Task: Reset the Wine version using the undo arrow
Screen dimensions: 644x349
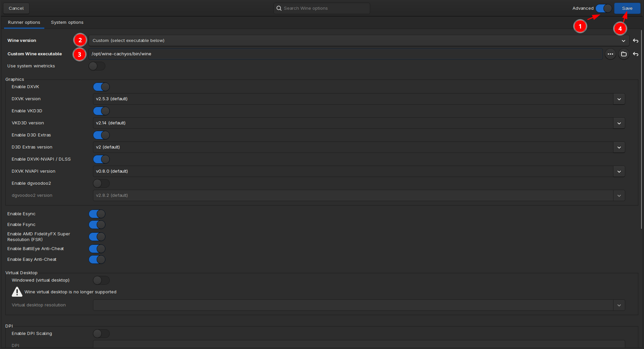Action: tap(636, 41)
